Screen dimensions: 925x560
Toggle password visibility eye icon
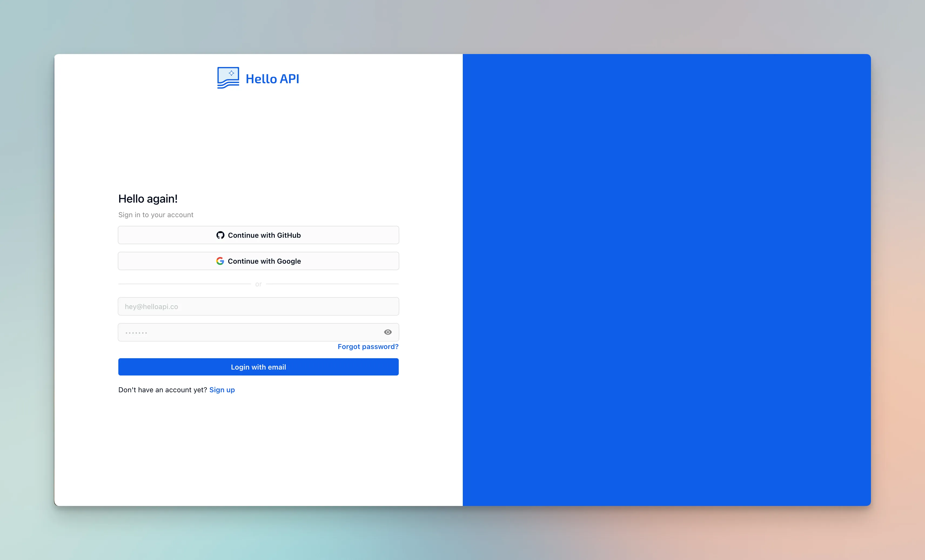coord(388,332)
